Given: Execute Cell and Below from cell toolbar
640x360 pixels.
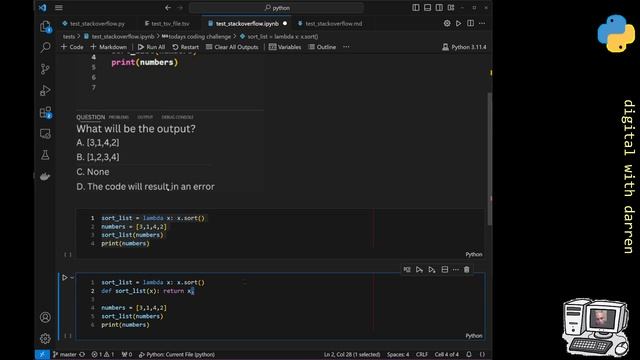Looking at the screenshot, I should [432, 269].
